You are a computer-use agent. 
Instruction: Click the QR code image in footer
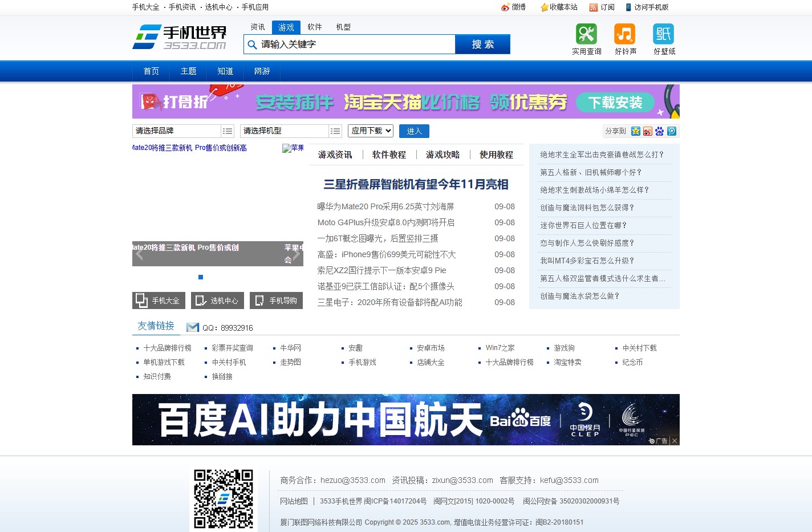(x=224, y=499)
